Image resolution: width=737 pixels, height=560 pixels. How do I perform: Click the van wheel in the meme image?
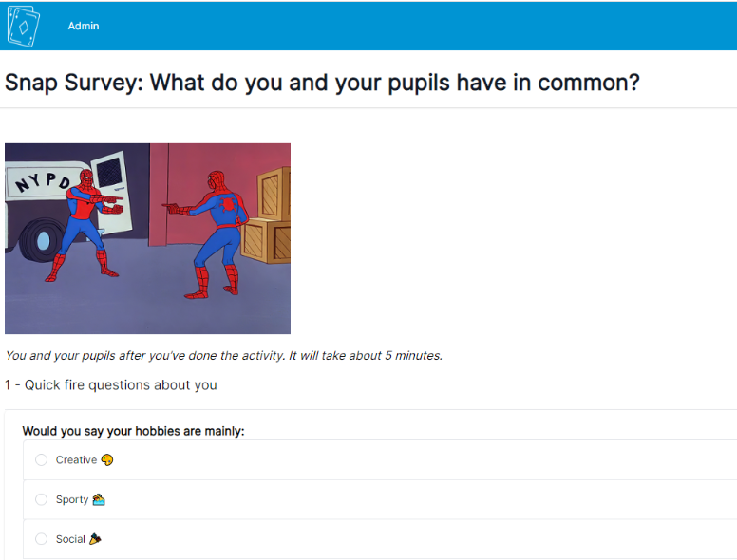point(42,240)
